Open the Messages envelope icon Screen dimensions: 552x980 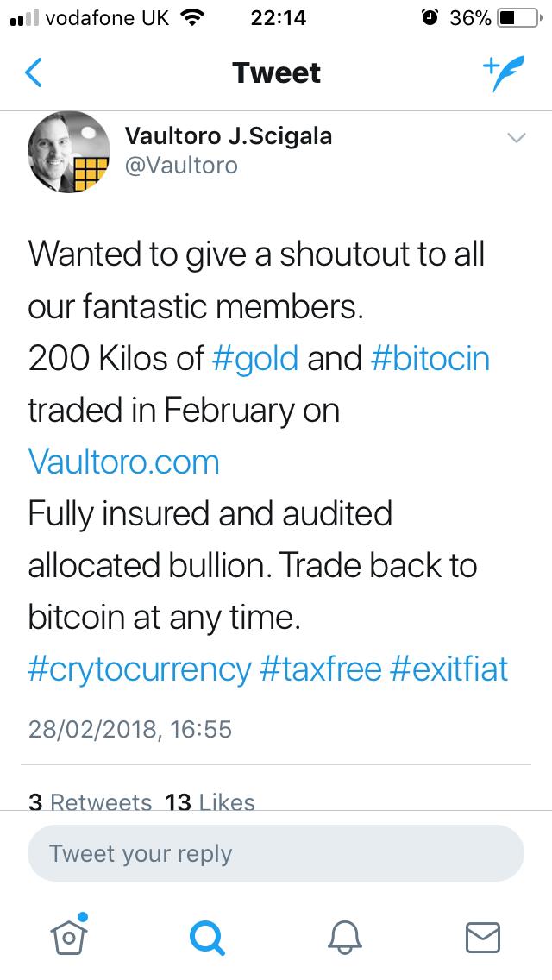483,937
